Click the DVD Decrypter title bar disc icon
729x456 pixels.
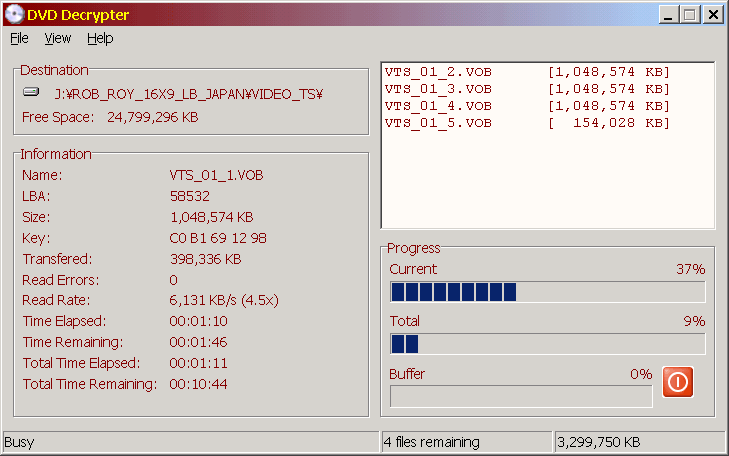click(14, 14)
